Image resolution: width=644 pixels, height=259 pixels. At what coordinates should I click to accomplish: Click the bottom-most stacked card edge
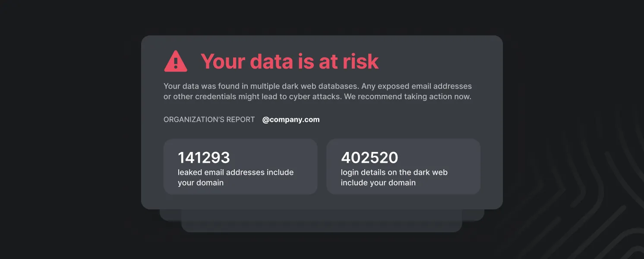322,227
